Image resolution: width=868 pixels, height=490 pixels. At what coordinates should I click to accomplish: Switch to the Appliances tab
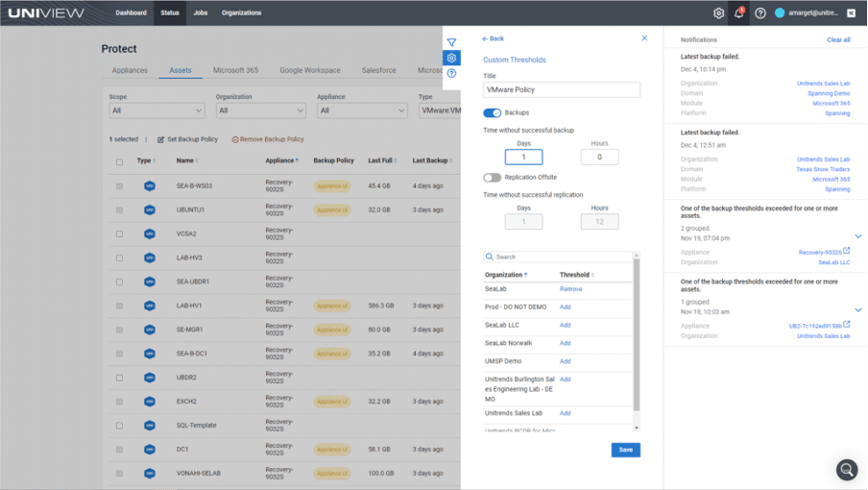tap(130, 70)
